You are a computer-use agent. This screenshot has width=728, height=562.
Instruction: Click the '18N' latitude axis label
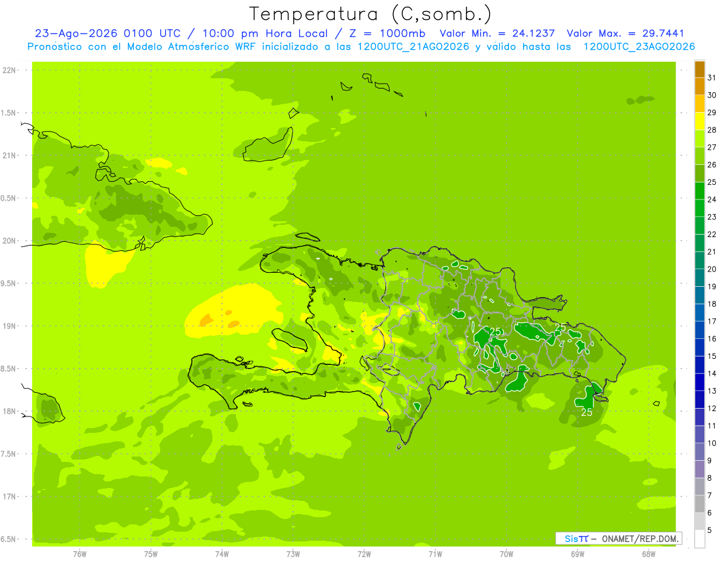[10, 412]
